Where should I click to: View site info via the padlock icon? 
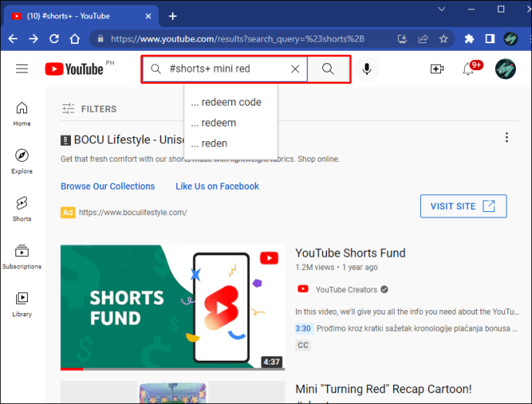[x=100, y=39]
